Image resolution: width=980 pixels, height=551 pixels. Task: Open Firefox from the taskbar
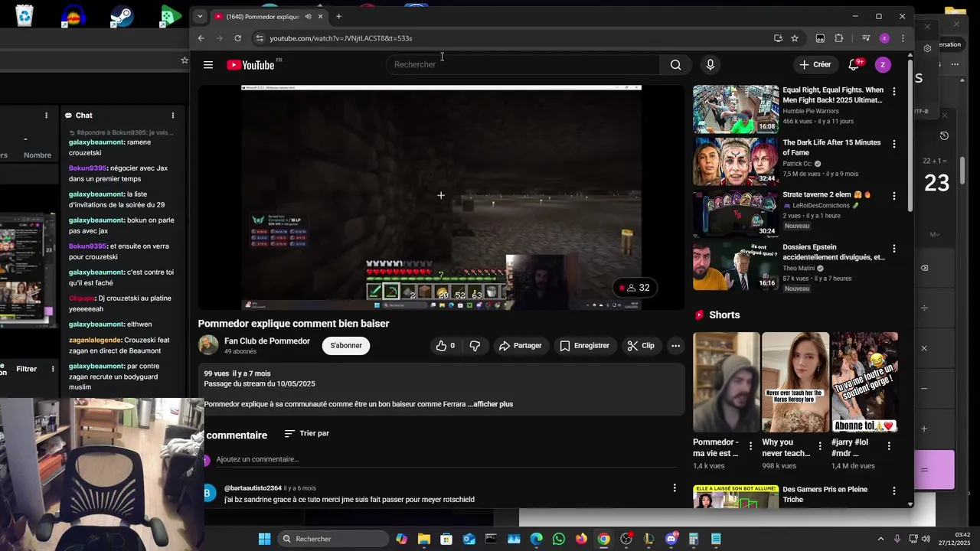coord(581,539)
